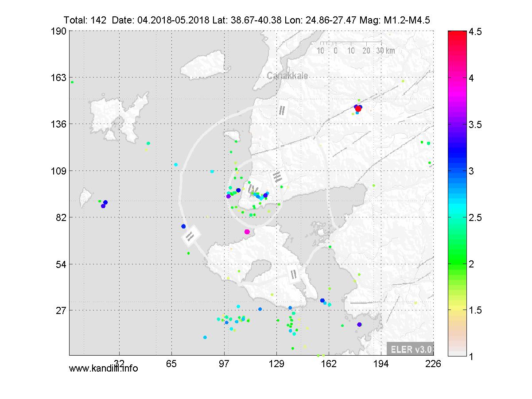Click x-axis tick label 194
Viewport: 532px width, 399px height.
click(x=381, y=363)
